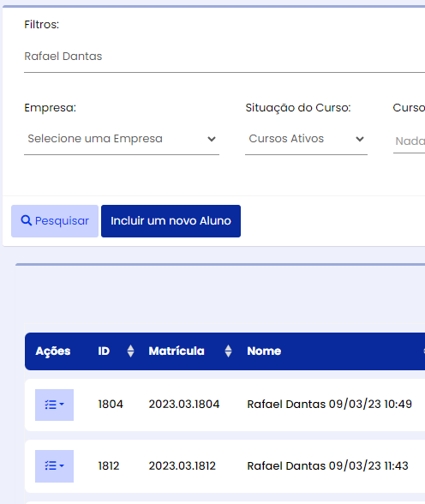Open actions list icon for ID 1812
Screen dimensions: 425x504
tap(54, 466)
